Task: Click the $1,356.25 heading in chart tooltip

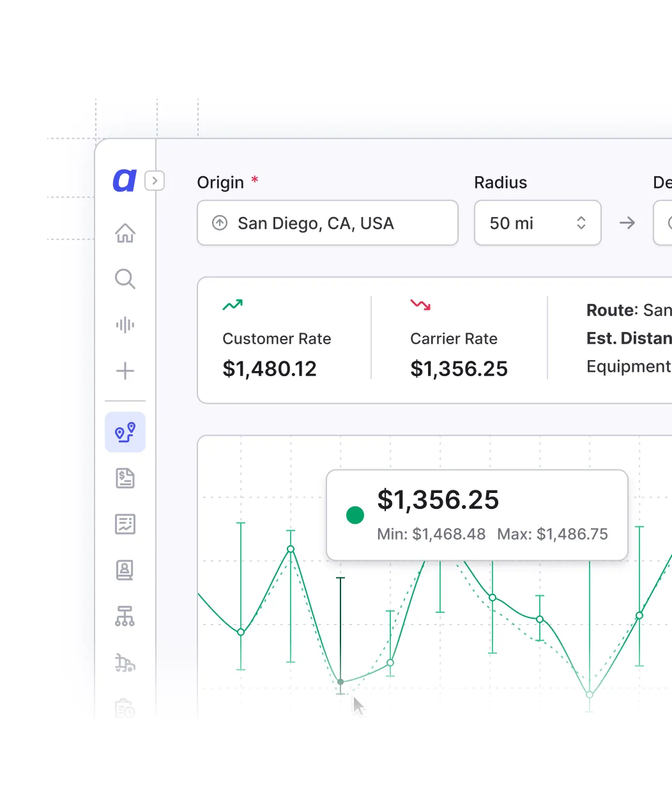Action: point(438,499)
